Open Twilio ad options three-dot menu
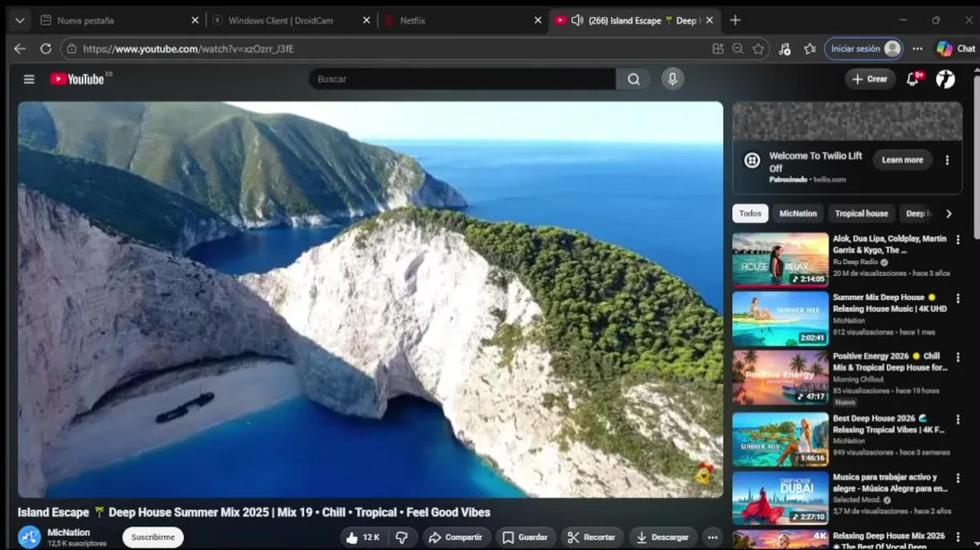980x550 pixels. click(x=947, y=160)
